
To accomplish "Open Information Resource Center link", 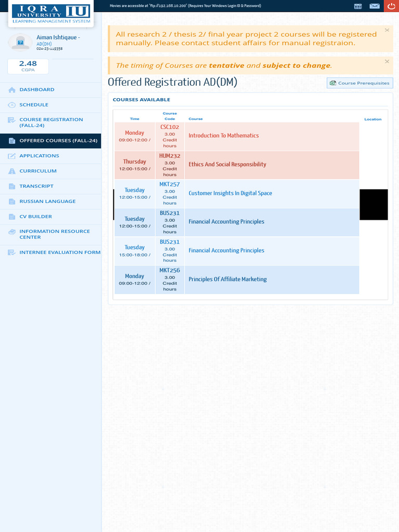I will (x=50, y=234).
